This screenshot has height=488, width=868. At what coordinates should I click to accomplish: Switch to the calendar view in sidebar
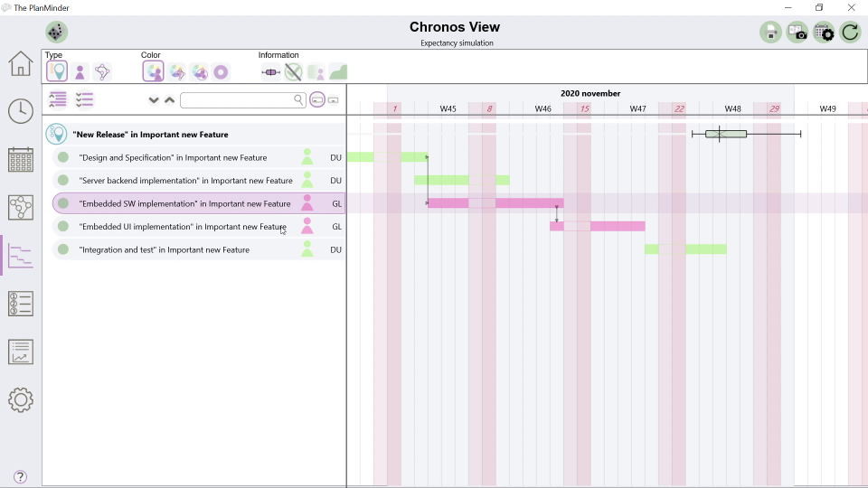point(20,160)
